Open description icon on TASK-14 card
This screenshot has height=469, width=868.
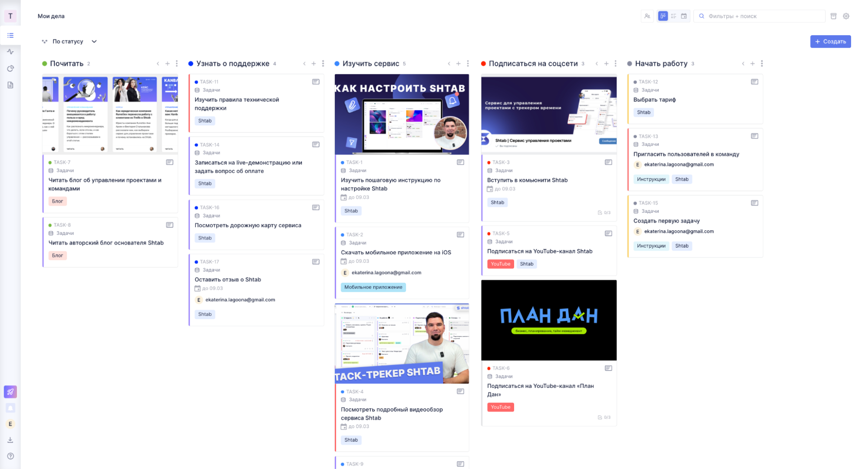pos(316,145)
